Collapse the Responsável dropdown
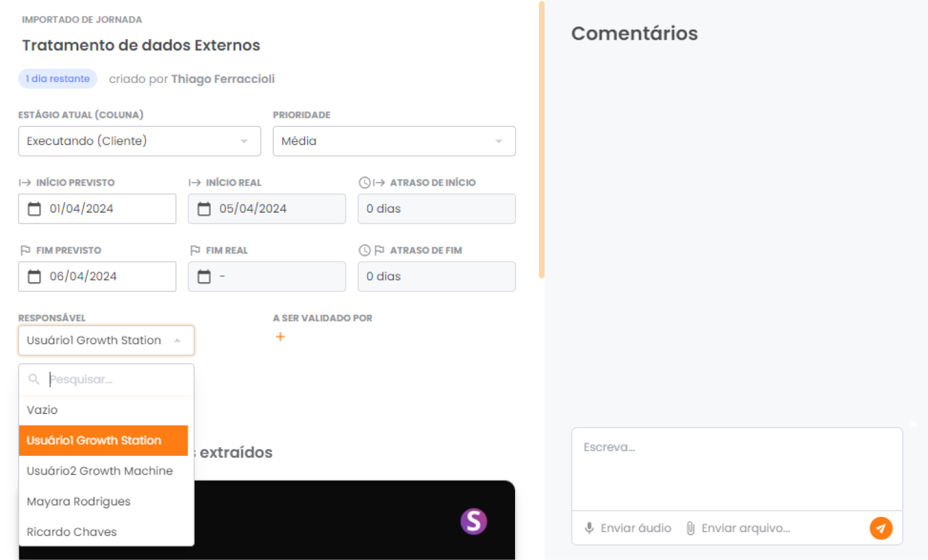Viewport: 928px width, 560px height. 107,341
